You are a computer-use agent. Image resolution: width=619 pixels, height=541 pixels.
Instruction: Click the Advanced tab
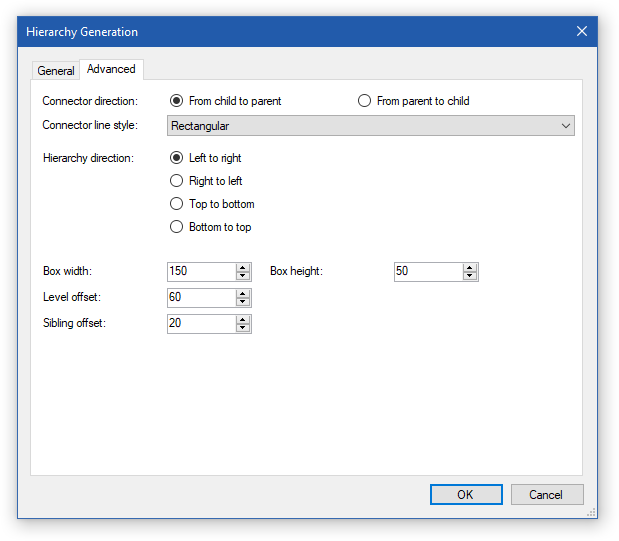pos(111,69)
